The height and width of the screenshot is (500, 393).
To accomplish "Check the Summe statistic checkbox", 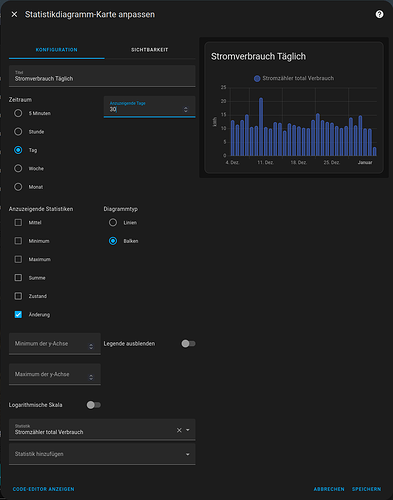I will click(18, 277).
